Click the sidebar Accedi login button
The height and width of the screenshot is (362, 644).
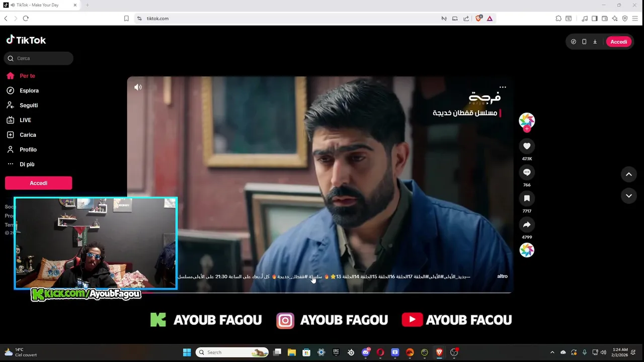(x=38, y=183)
